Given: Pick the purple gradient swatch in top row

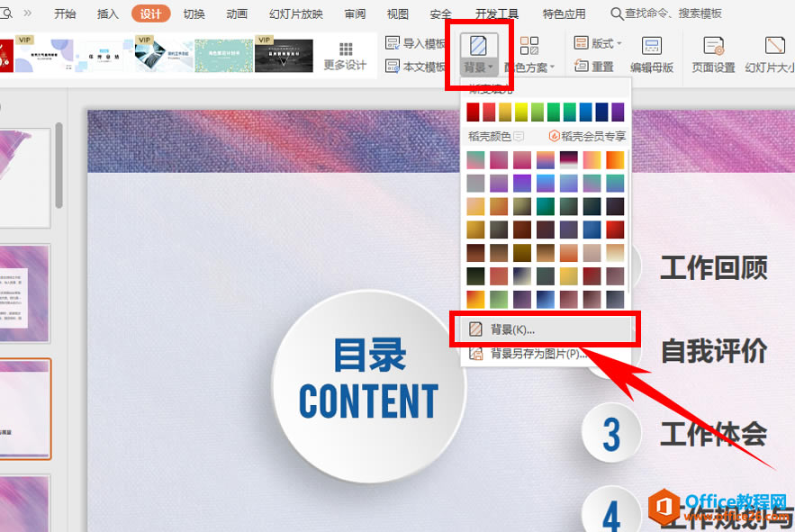Looking at the screenshot, I should 618,113.
